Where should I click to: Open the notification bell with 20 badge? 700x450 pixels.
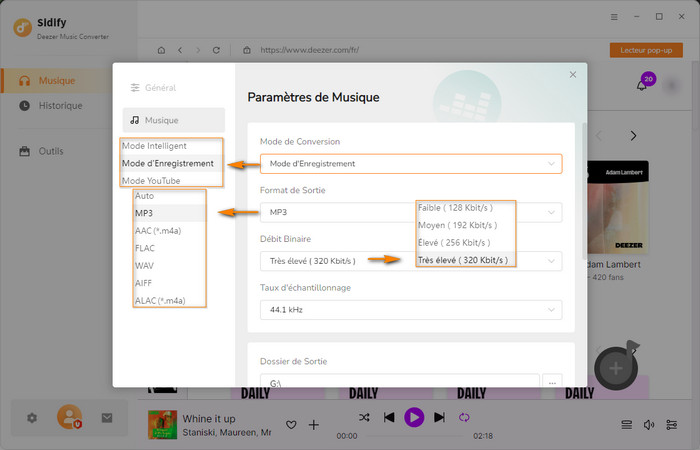point(642,85)
